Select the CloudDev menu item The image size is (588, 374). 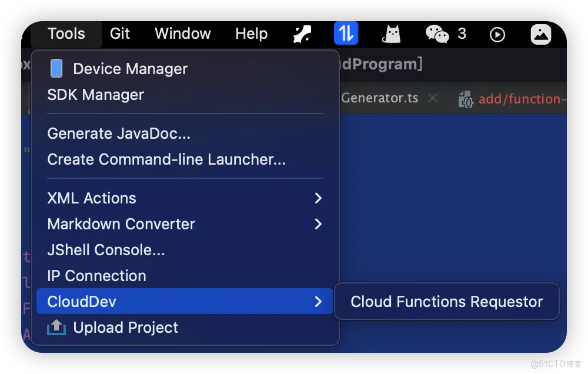coord(185,301)
